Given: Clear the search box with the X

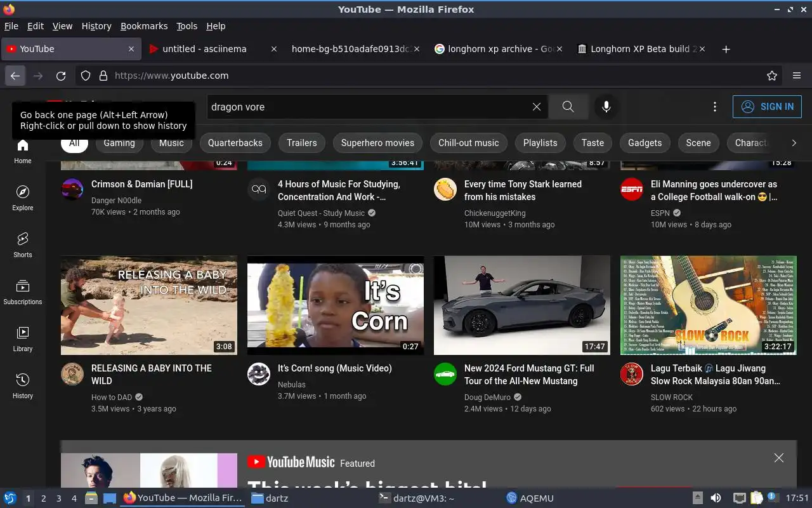Looking at the screenshot, I should [537, 107].
